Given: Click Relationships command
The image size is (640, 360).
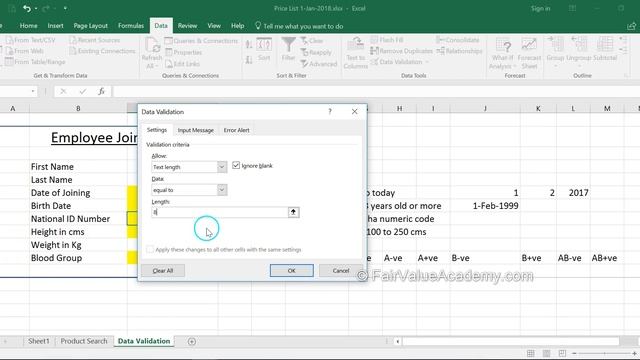Looking at the screenshot, I should point(460,51).
